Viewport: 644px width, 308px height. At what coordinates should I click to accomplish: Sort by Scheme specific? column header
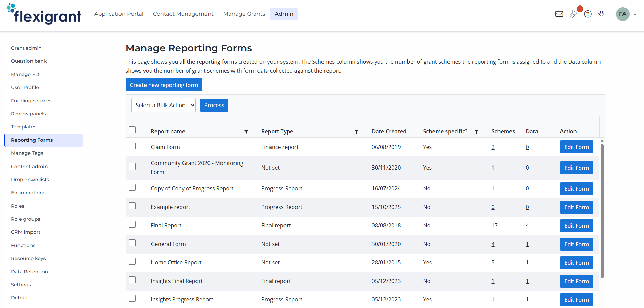pyautogui.click(x=445, y=131)
